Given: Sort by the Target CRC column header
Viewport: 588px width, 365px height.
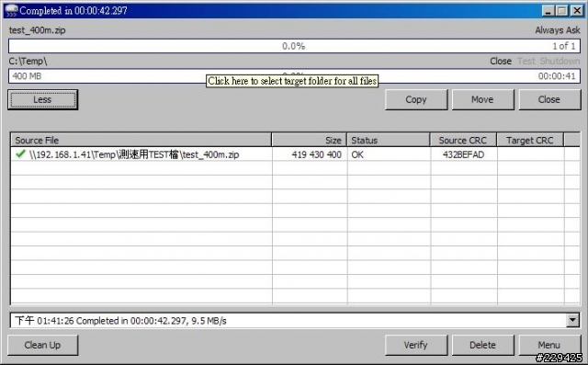Looking at the screenshot, I should click(x=530, y=141).
